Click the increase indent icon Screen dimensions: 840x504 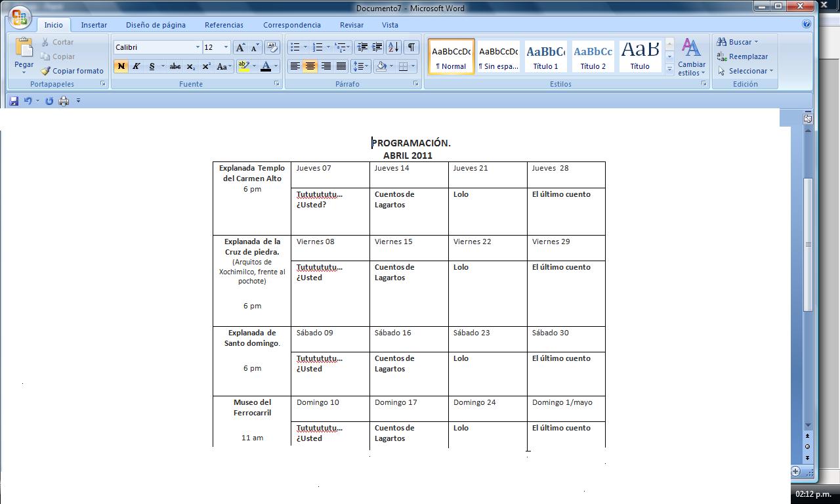coord(377,47)
